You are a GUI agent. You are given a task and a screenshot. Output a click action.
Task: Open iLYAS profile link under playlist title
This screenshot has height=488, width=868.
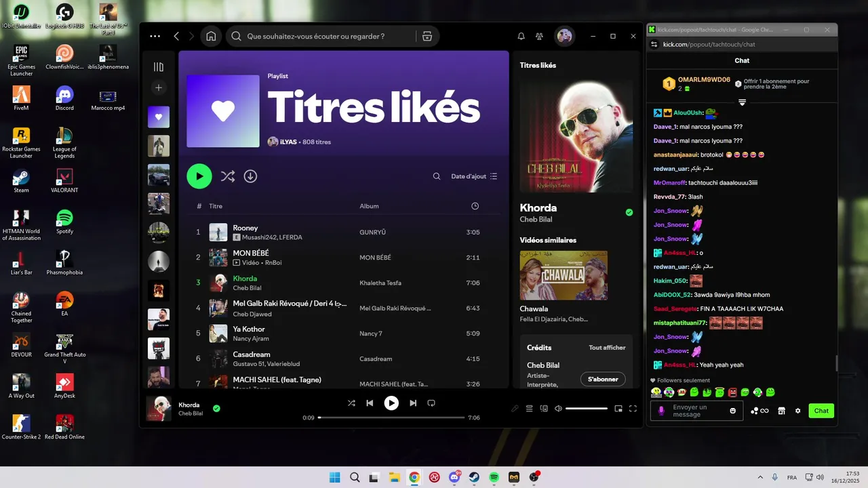288,142
